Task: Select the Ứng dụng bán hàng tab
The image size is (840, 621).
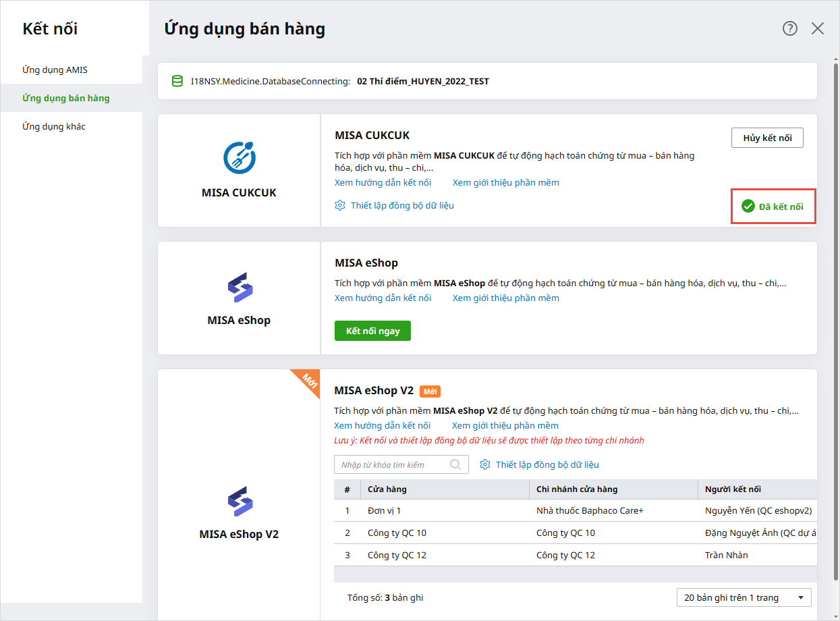Action: [65, 98]
